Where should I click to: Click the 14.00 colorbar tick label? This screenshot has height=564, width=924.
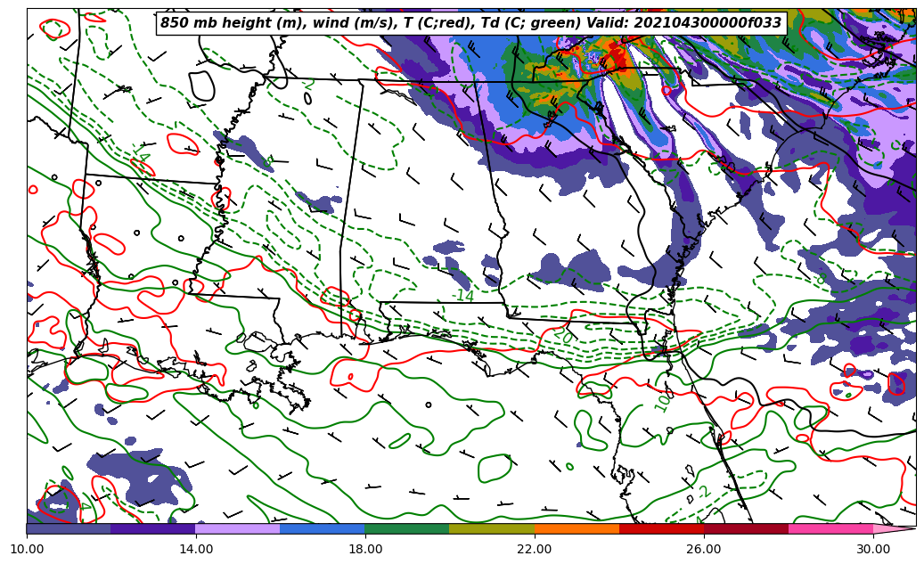[x=196, y=549]
